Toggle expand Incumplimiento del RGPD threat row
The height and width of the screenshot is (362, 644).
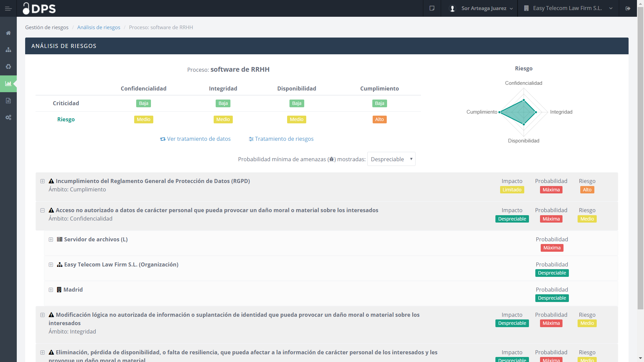pyautogui.click(x=43, y=181)
